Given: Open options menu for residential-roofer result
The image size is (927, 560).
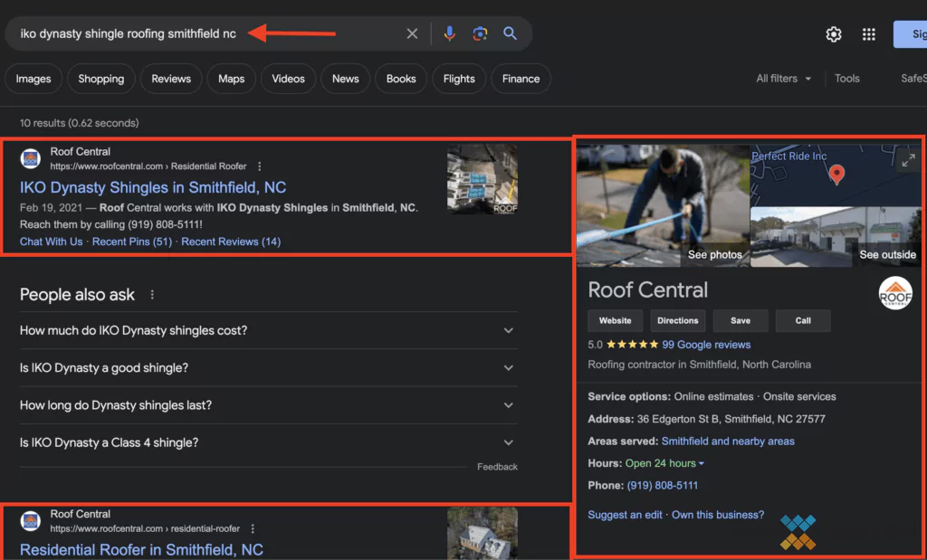Looking at the screenshot, I should coord(253,528).
